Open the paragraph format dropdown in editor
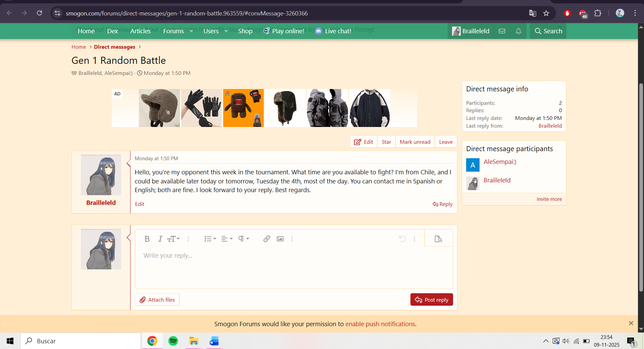Screen dimensions: 644x349 244,239
